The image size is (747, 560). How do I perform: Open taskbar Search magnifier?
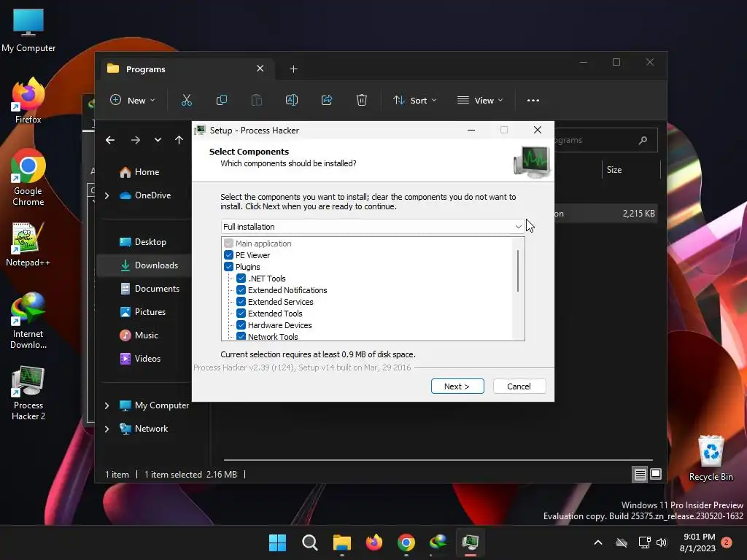309,542
